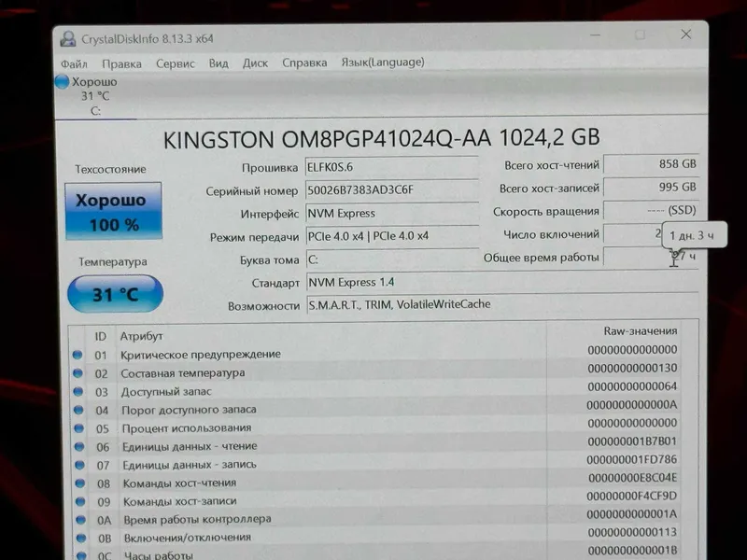Select row 0A Время работы контроллера
Image resolution: width=747 pixels, height=560 pixels.
tap(375, 518)
